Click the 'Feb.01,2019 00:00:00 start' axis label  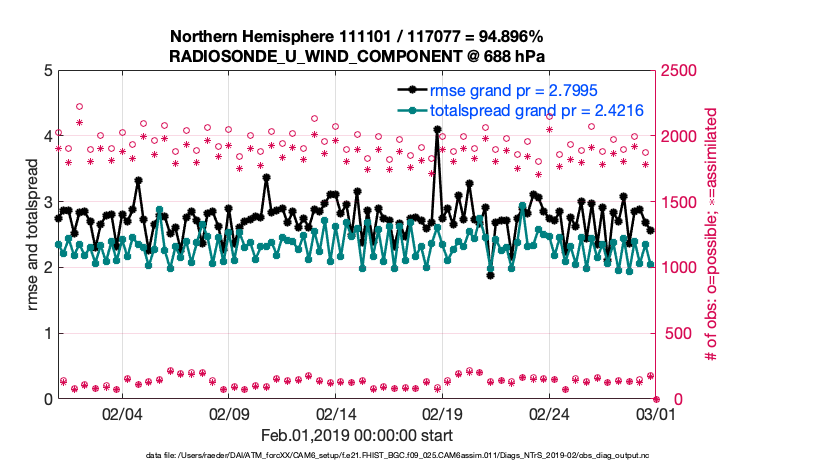[357, 436]
